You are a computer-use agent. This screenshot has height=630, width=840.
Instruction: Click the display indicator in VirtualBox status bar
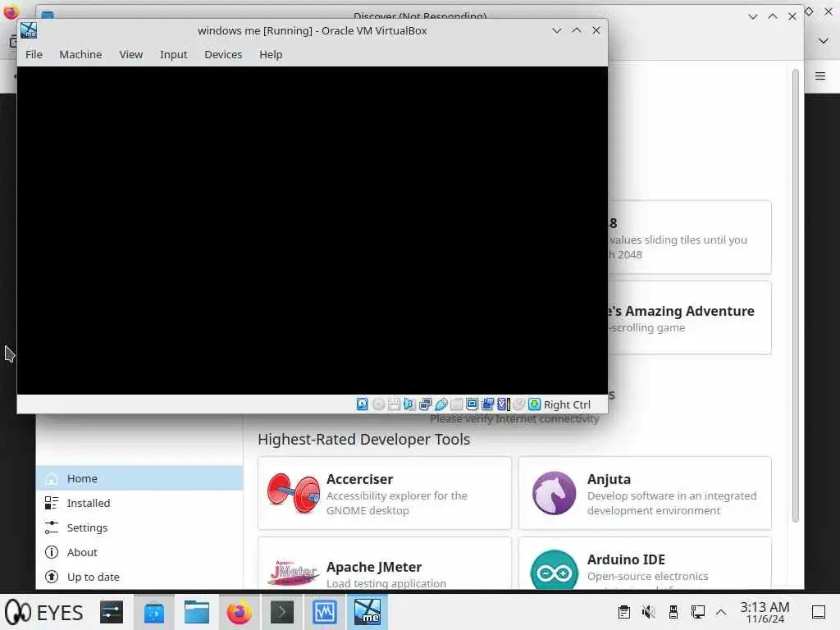tap(472, 404)
